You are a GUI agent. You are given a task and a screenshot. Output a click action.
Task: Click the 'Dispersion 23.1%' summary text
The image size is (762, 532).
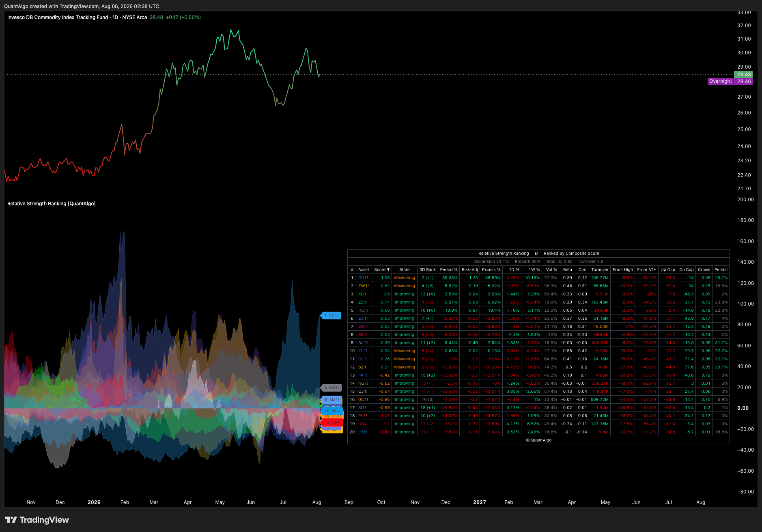point(491,262)
